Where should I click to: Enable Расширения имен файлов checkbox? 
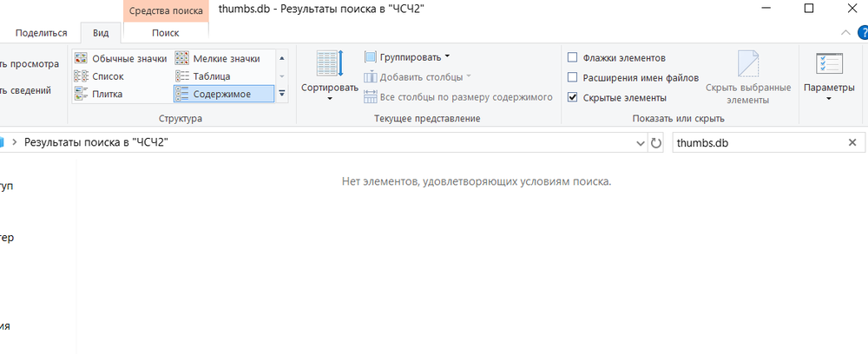[573, 77]
